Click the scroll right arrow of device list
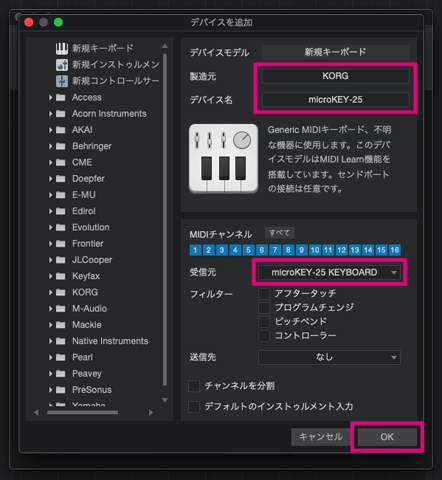Viewport: 442px width, 480px height. 151,413
